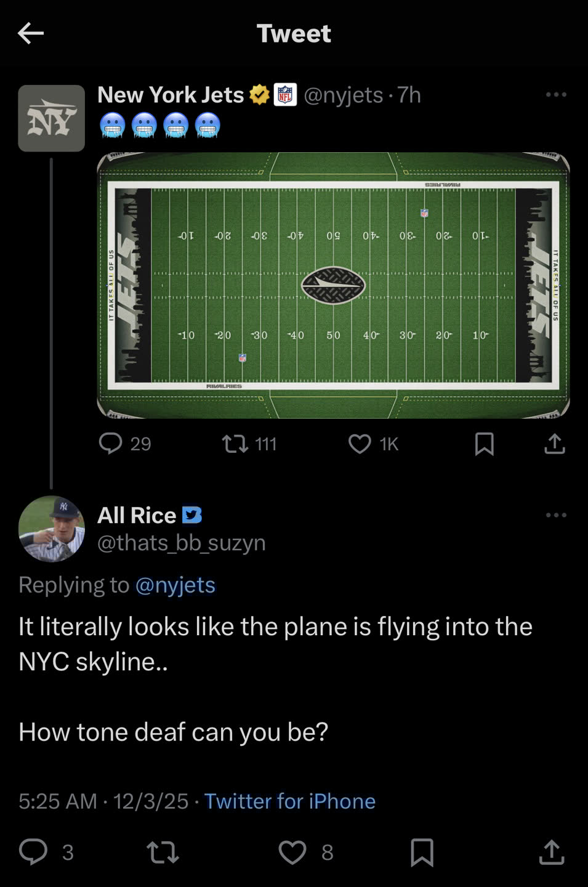Retweet the New York Jets post
588x887 pixels.
tap(235, 443)
